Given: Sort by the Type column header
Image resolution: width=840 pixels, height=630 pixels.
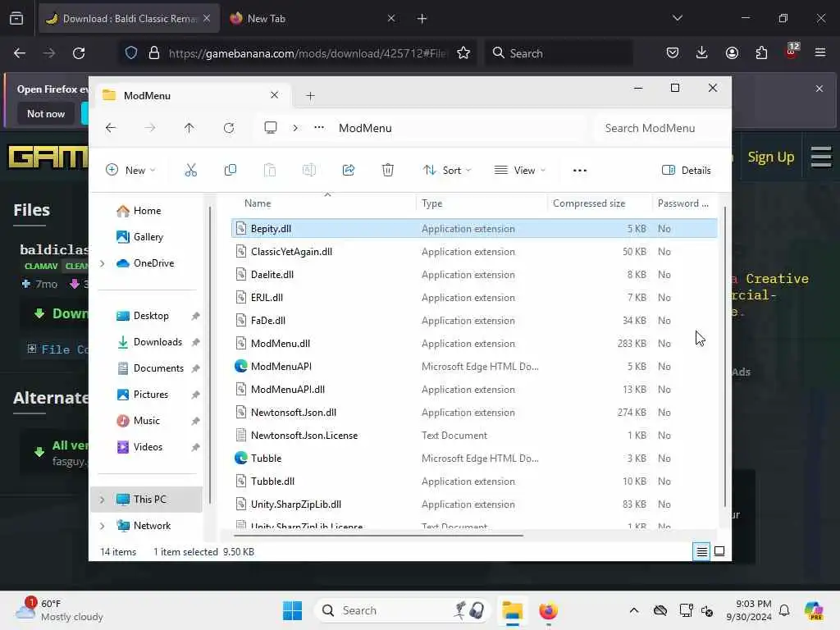Looking at the screenshot, I should pyautogui.click(x=431, y=203).
